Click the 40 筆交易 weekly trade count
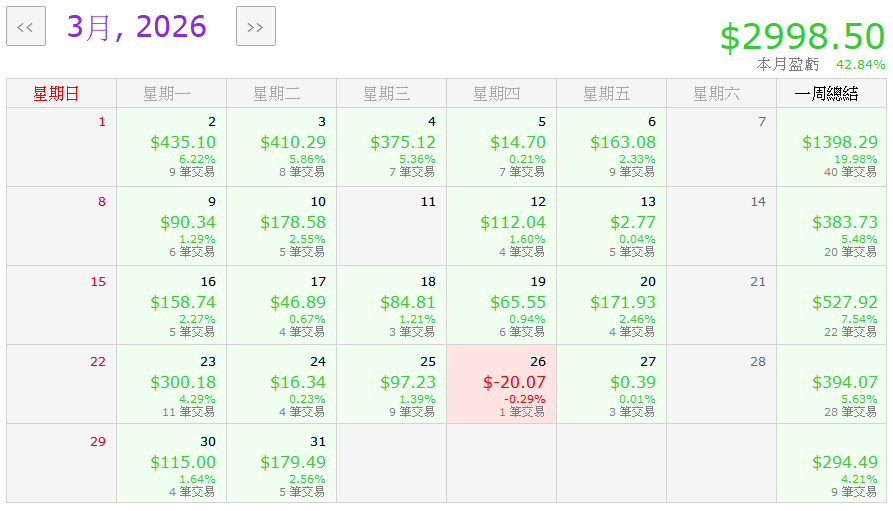893x511 pixels. point(850,172)
